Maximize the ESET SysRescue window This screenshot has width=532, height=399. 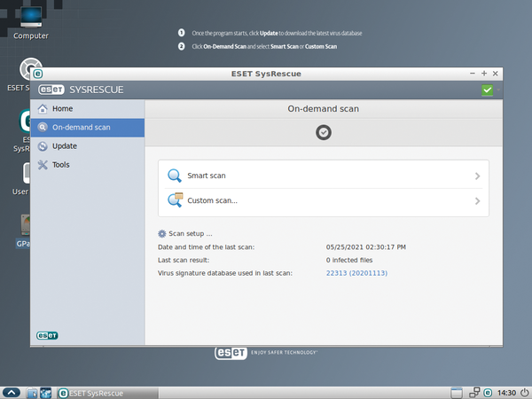point(484,74)
